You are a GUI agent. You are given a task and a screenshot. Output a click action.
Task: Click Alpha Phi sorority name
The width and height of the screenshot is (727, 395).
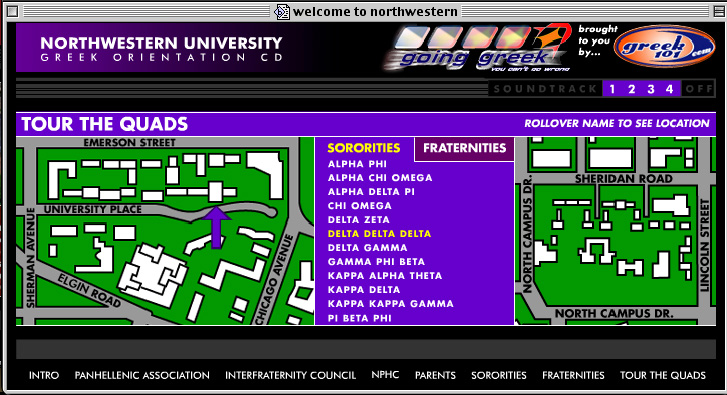(x=357, y=164)
